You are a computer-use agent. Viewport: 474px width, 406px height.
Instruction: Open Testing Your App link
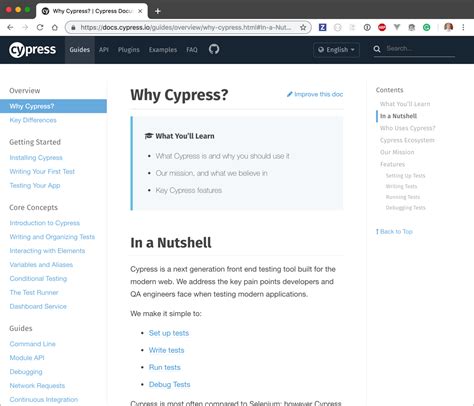point(35,185)
